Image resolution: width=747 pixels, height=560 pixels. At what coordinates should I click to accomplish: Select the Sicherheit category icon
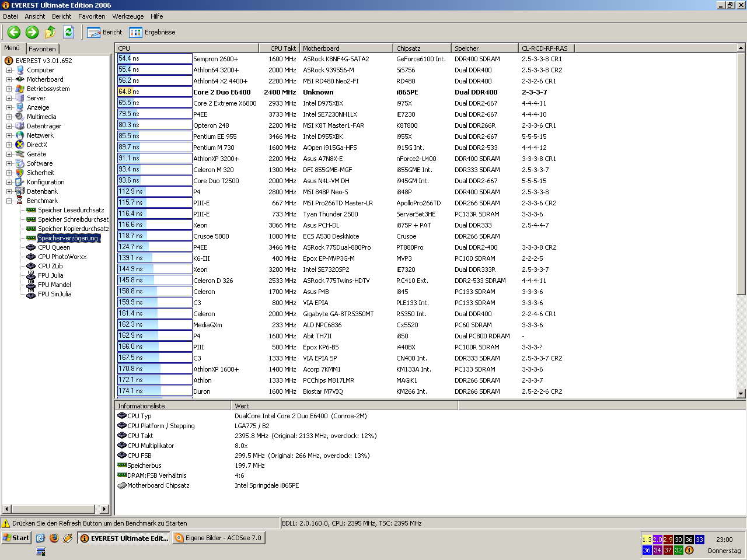20,173
